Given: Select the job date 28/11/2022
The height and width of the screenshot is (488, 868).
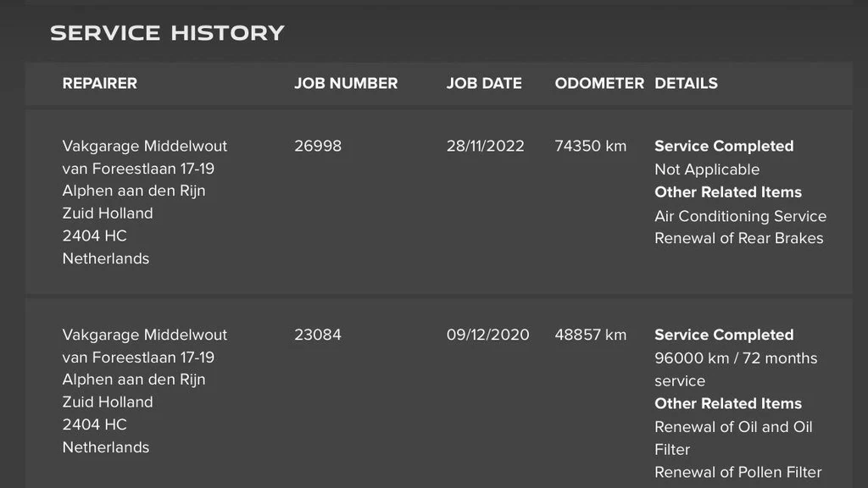Looking at the screenshot, I should click(486, 146).
